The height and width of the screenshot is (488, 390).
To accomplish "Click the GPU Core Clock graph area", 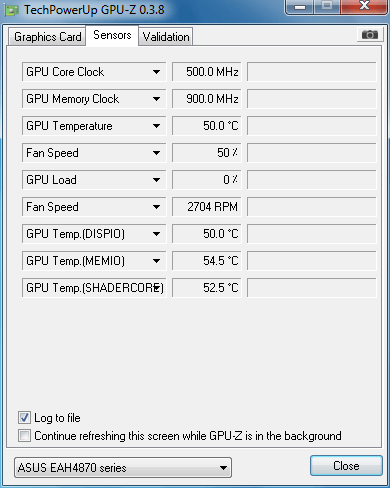I will [312, 72].
